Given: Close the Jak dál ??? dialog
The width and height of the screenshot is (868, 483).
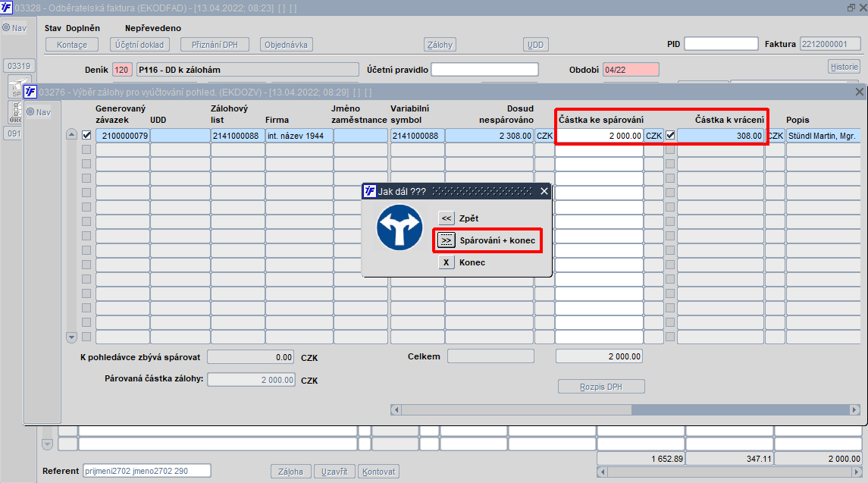Looking at the screenshot, I should (544, 191).
